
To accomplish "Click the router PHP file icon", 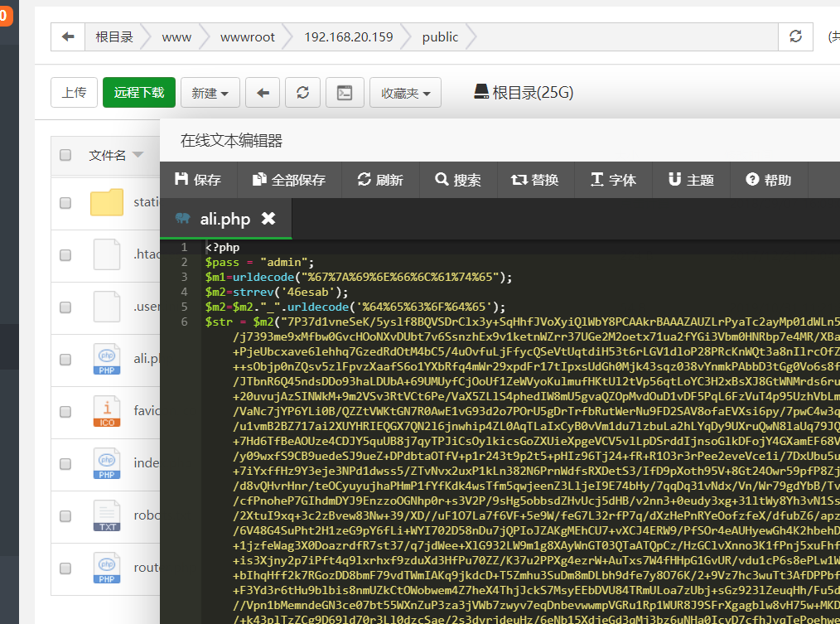I will click(107, 568).
